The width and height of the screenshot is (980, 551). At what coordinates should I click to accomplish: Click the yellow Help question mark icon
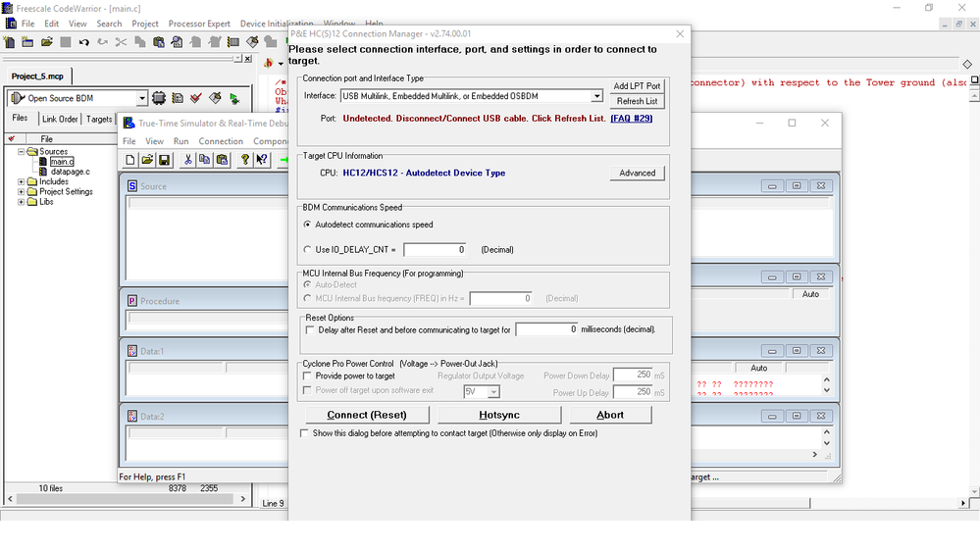point(245,160)
